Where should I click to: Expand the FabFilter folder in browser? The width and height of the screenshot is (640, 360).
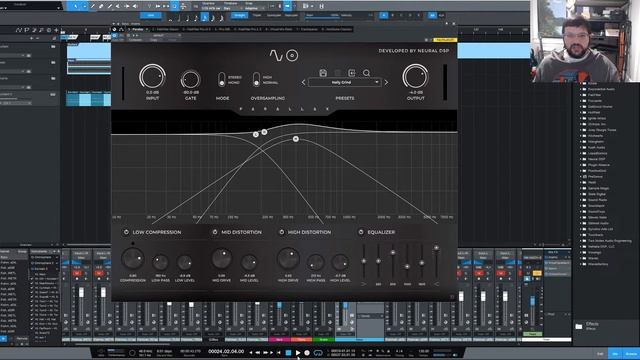tap(581, 95)
